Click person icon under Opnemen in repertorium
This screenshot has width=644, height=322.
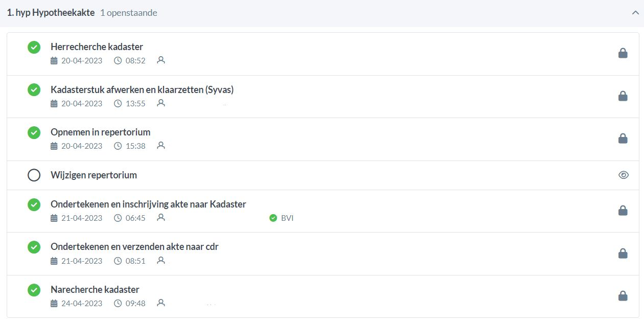[161, 146]
